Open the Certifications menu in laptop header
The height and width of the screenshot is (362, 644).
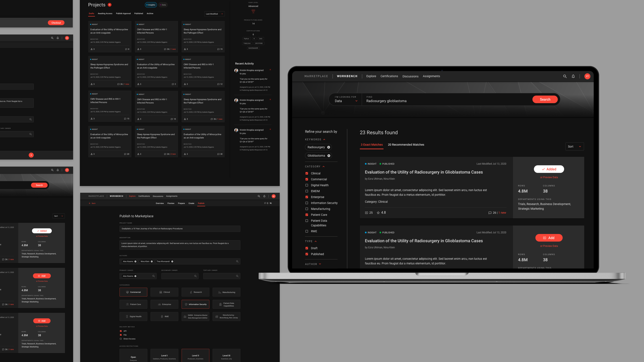(x=389, y=76)
